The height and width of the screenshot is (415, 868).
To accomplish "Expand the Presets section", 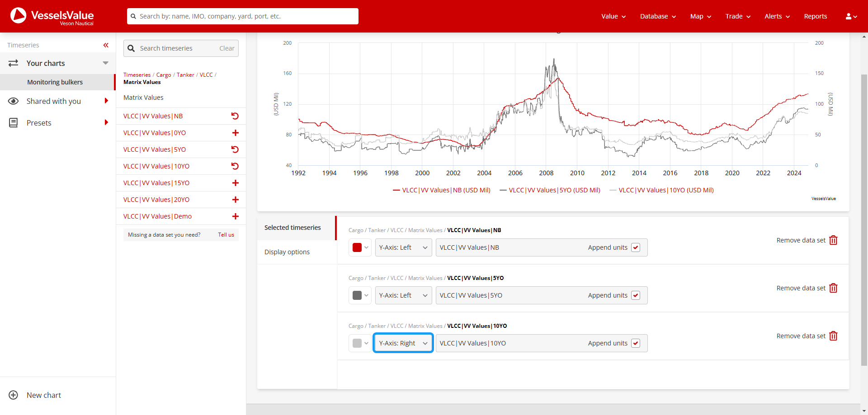I will [x=106, y=122].
